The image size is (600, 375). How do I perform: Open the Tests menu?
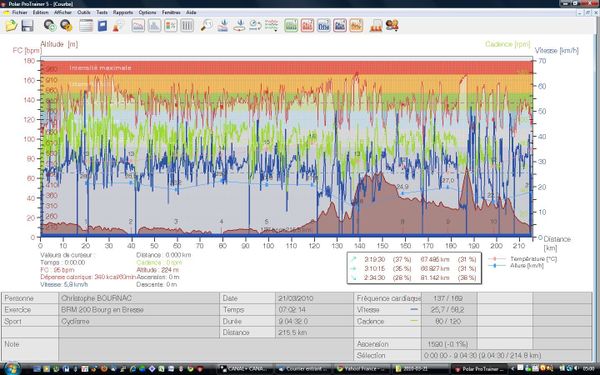click(x=102, y=12)
